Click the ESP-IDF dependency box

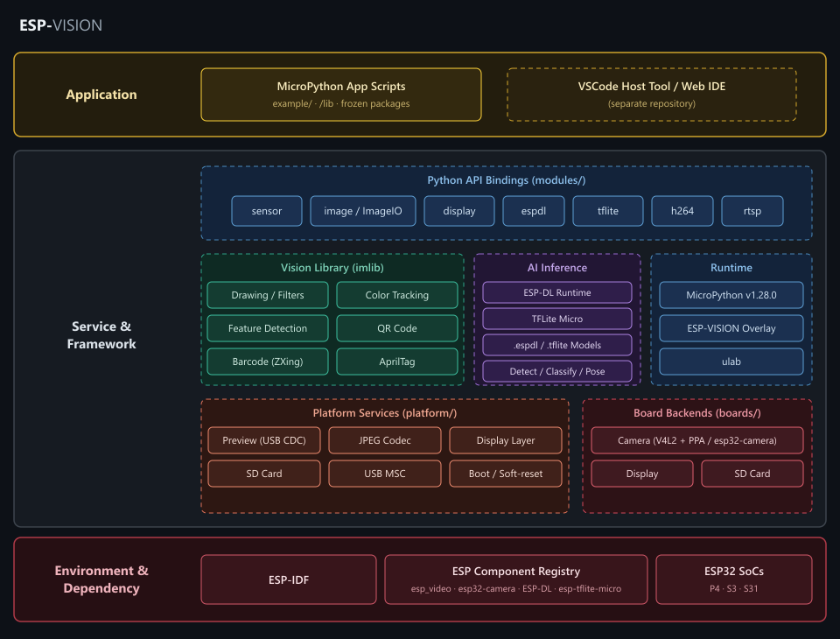point(289,579)
